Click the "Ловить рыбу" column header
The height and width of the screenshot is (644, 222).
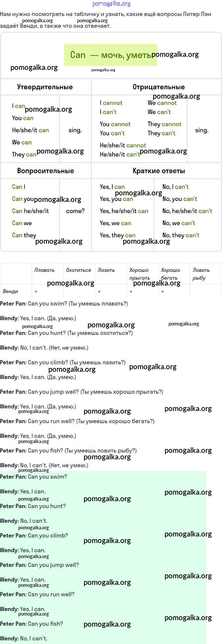pyautogui.click(x=200, y=274)
